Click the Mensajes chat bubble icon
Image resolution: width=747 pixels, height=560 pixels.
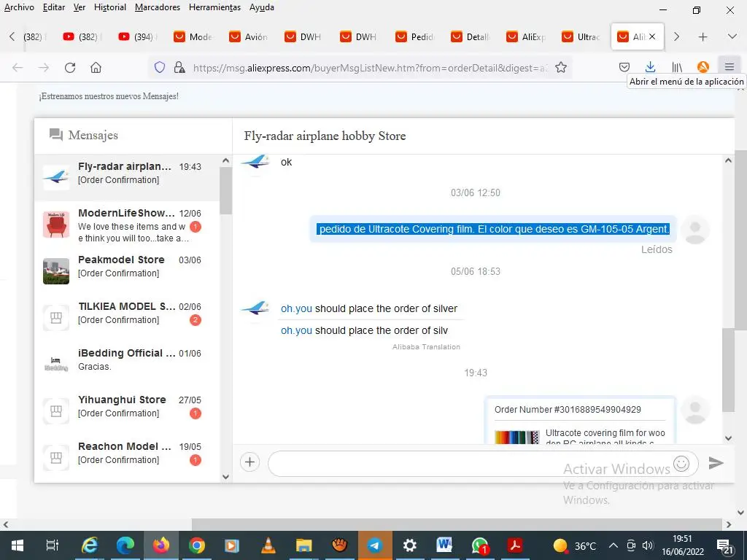tap(56, 135)
